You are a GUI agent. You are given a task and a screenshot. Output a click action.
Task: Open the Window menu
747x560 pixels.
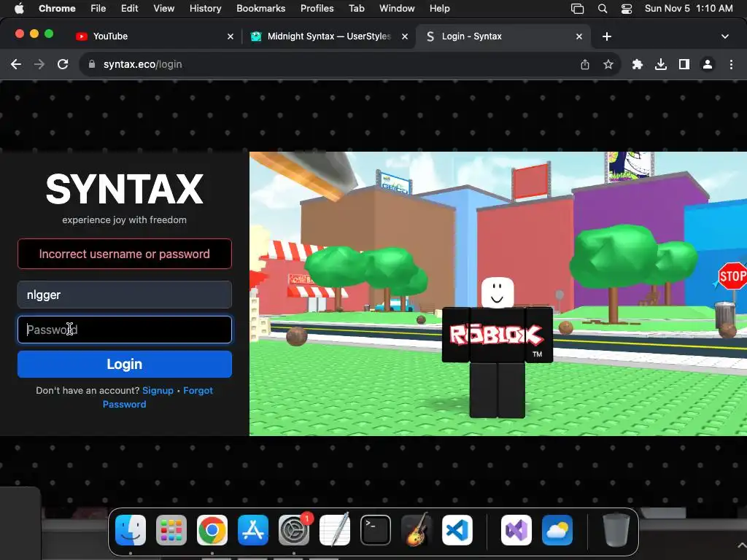pos(397,8)
